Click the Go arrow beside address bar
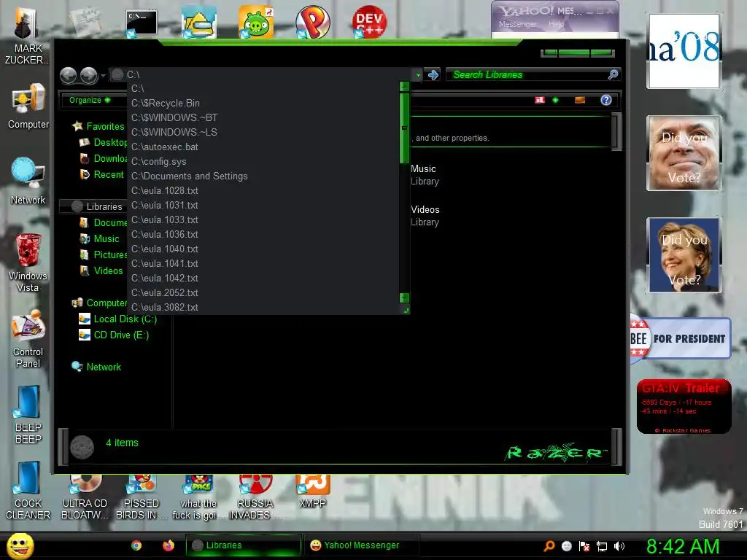747x560 pixels. [x=433, y=75]
